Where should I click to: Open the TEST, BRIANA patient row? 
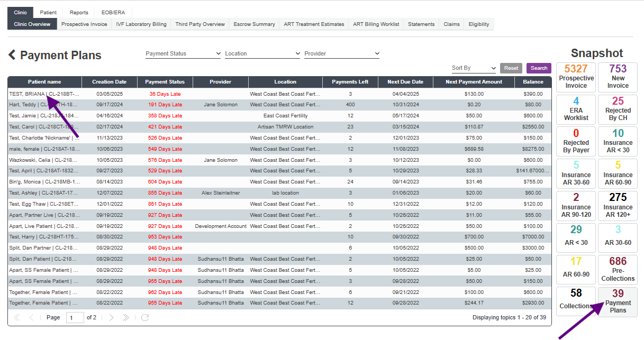(44, 94)
